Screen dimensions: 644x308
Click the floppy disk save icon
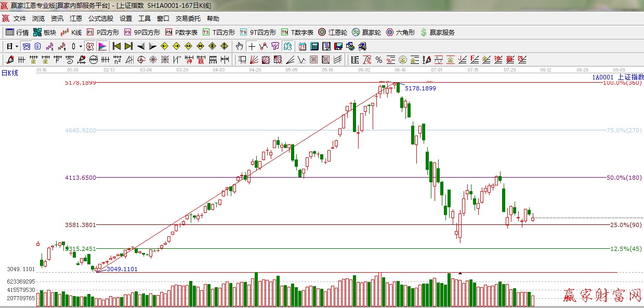[338, 46]
